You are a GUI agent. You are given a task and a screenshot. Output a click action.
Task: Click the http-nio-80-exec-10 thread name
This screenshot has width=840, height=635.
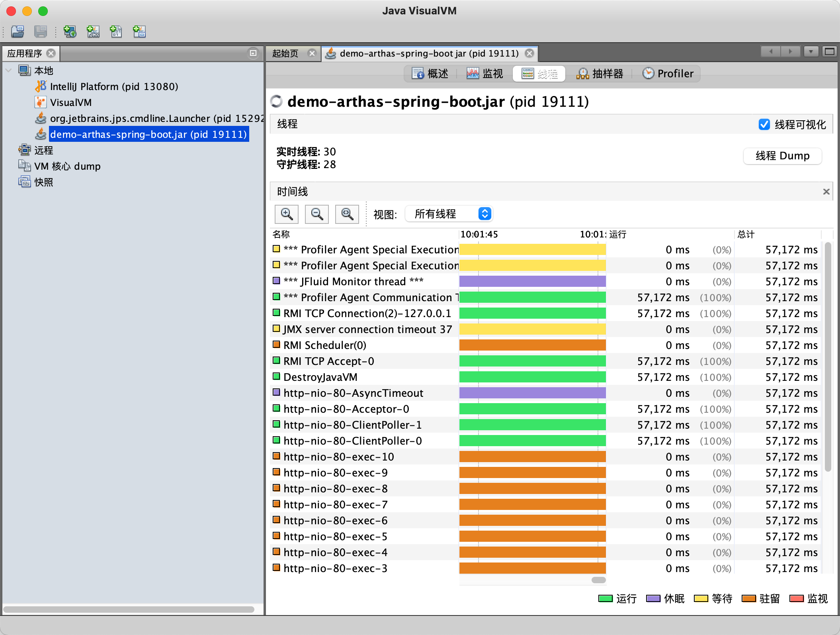pyautogui.click(x=339, y=457)
